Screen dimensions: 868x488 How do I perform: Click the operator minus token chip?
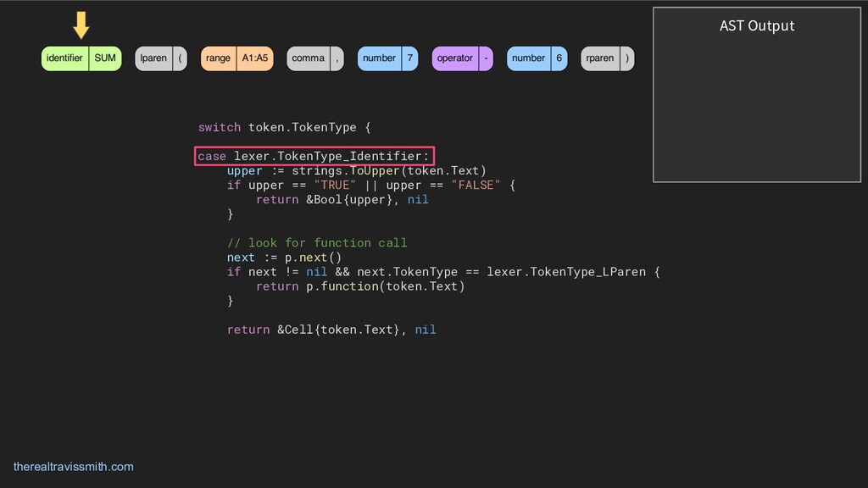point(462,58)
